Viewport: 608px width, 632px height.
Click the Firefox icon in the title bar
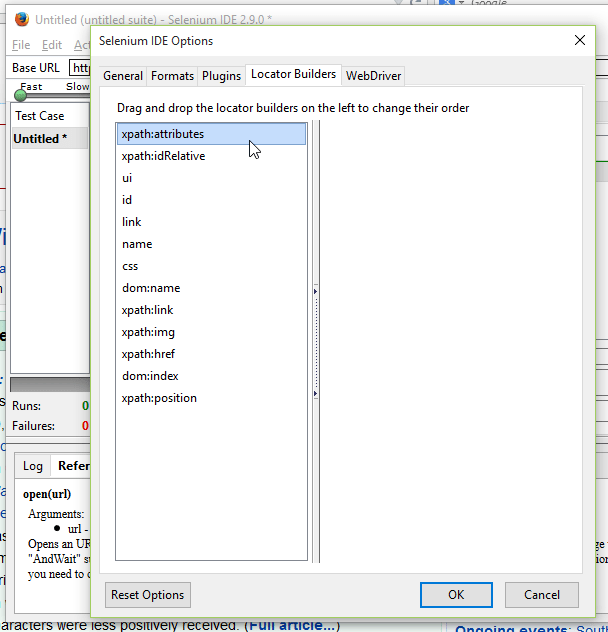coord(22,19)
